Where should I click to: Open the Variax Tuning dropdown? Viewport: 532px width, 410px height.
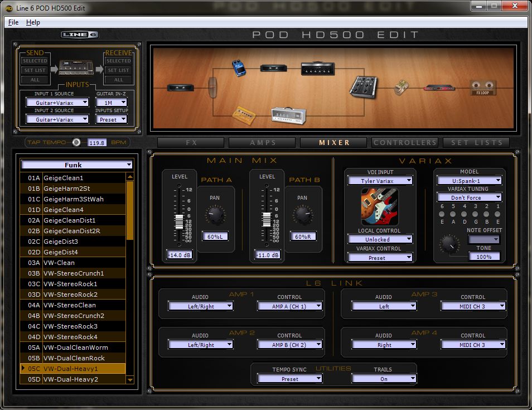pos(470,197)
